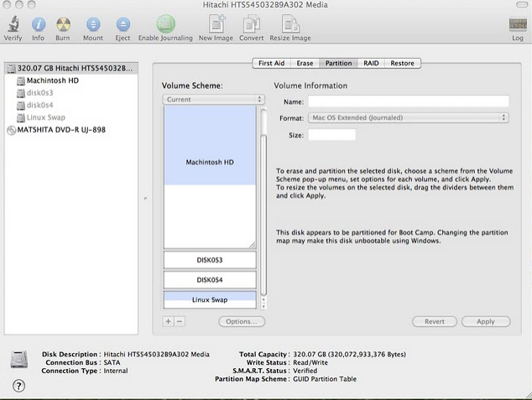Click the Verify microscope icon
Viewport: 532px width, 400px height.
click(x=13, y=24)
